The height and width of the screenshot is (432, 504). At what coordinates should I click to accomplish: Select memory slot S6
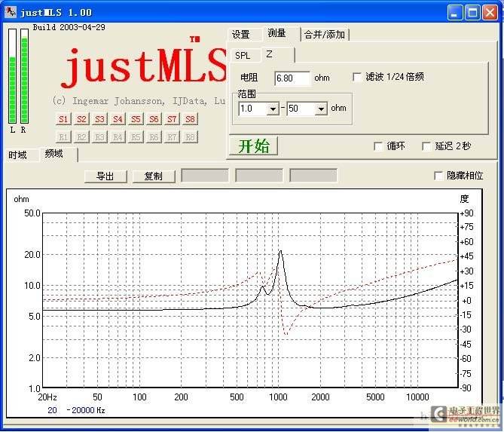[x=154, y=119]
